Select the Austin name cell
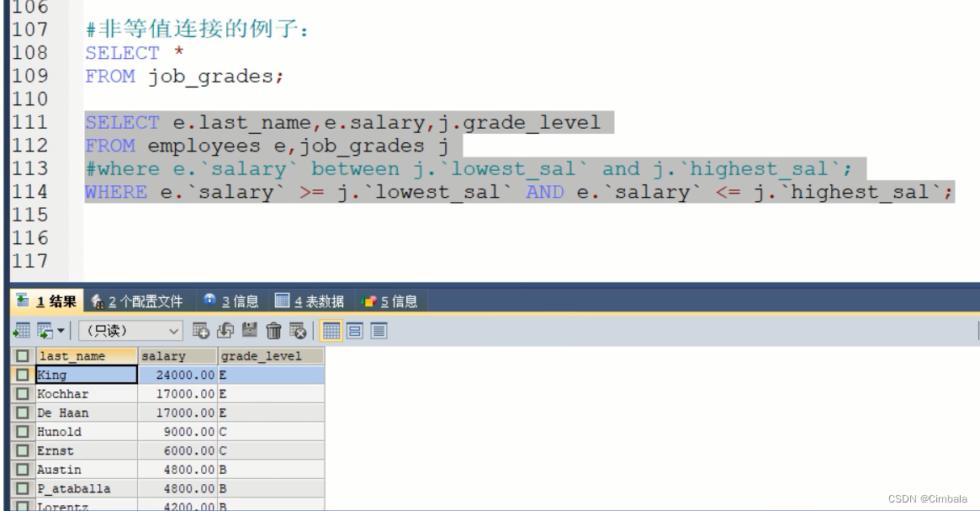This screenshot has height=511, width=980. click(87, 469)
